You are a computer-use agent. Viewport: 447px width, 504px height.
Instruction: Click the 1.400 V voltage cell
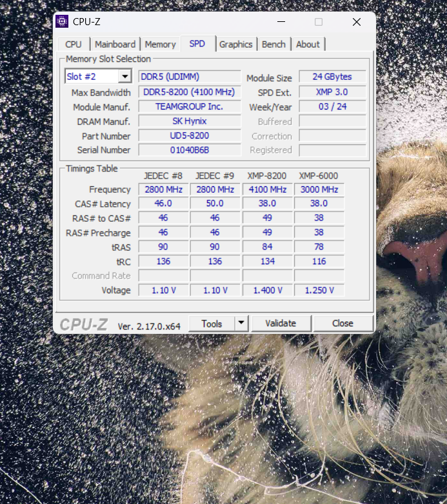click(x=267, y=290)
